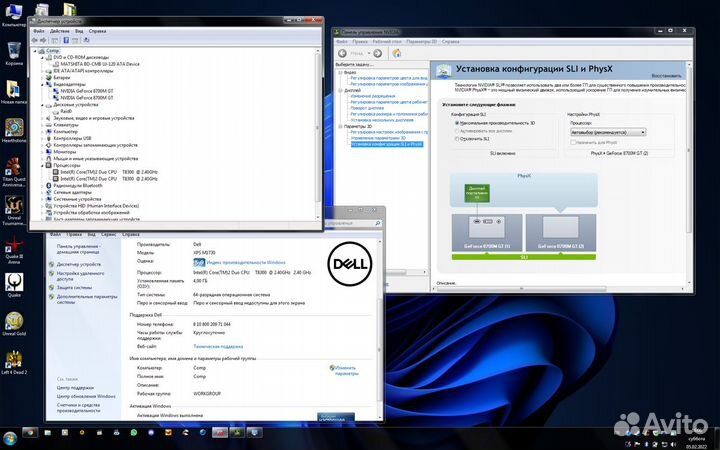Click the Центр обновления Windows link

point(86,396)
